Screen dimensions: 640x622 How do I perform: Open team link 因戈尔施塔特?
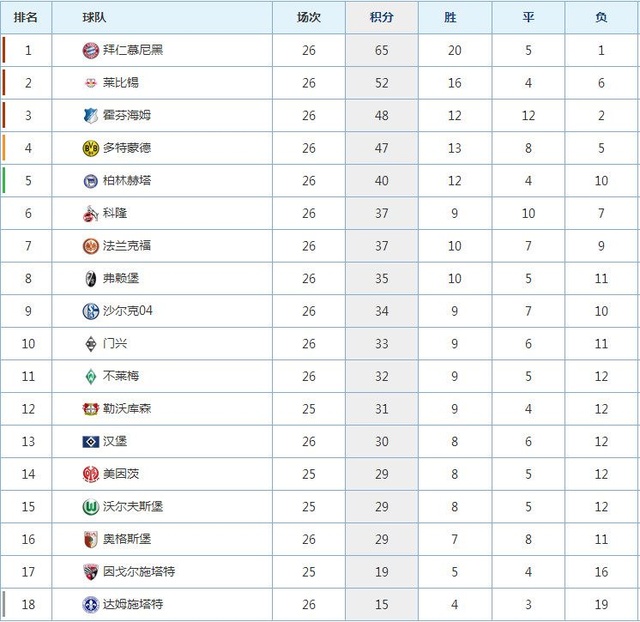click(139, 571)
